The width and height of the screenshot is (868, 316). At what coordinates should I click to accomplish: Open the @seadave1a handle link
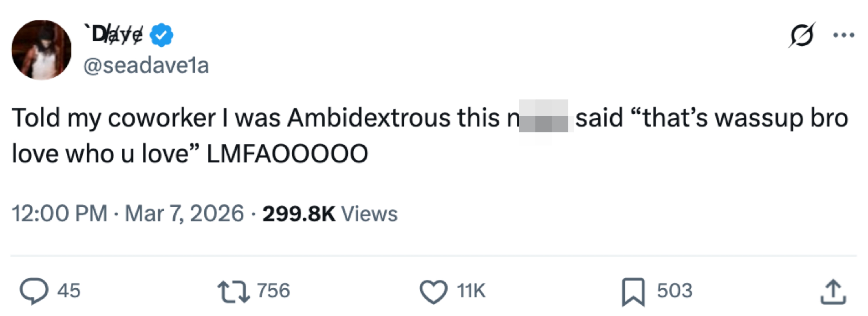146,65
